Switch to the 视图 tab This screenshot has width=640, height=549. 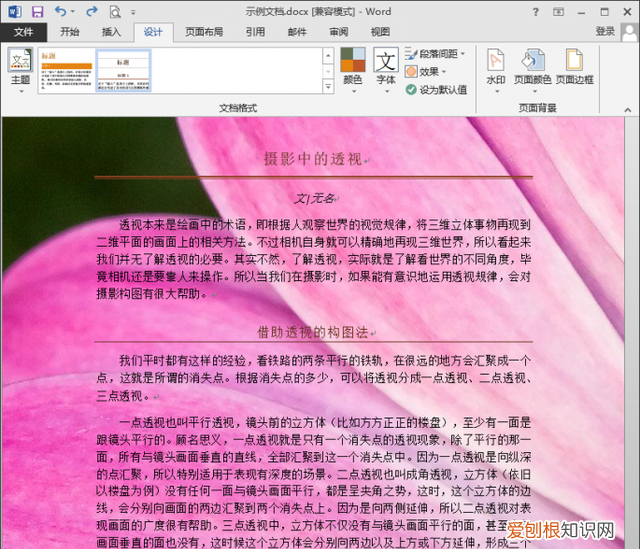pos(380,32)
